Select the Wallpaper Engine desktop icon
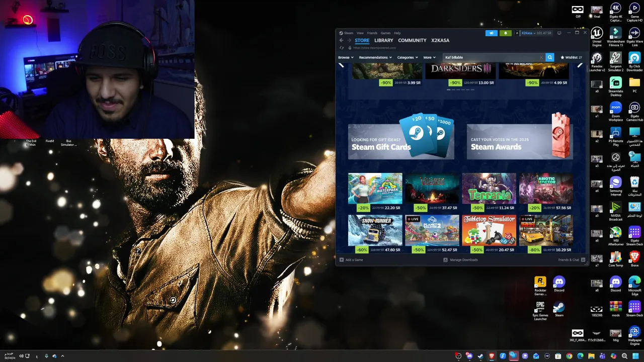 (x=634, y=334)
